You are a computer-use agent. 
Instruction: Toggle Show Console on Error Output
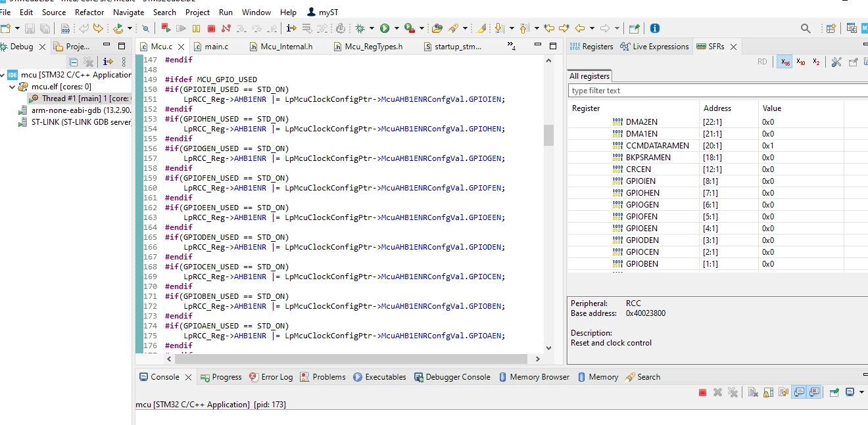(815, 392)
